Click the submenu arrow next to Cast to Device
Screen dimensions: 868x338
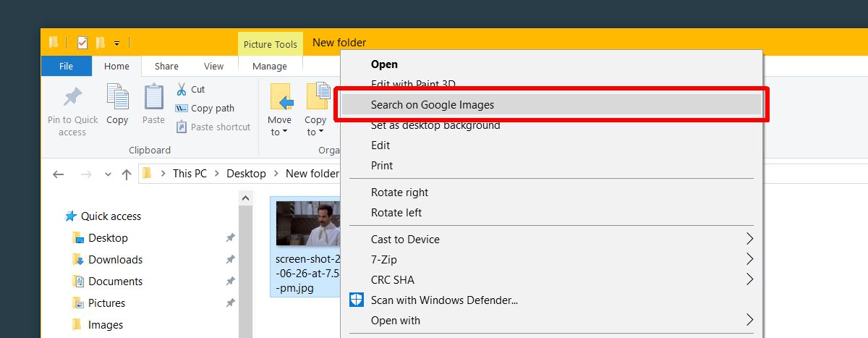click(x=750, y=240)
